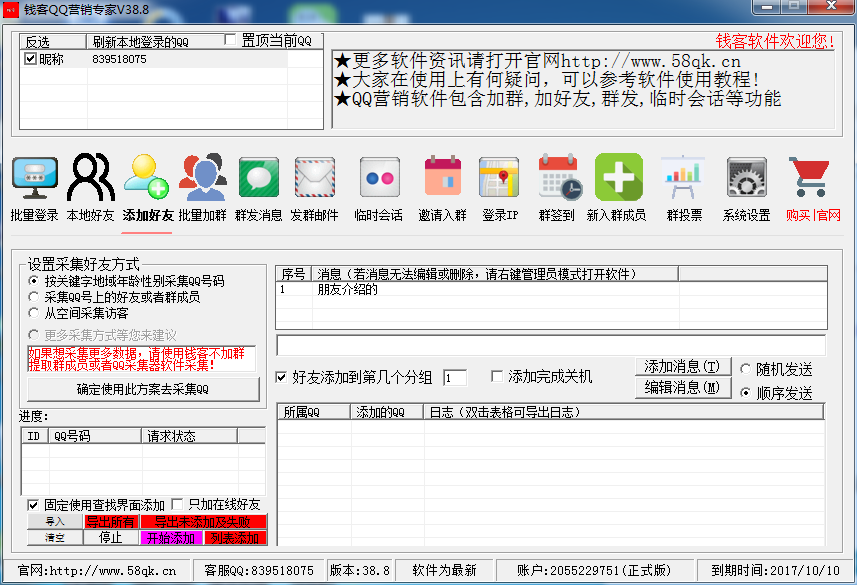The height and width of the screenshot is (585, 857).
Task: Click the red 列表添加 button
Action: pyautogui.click(x=235, y=538)
